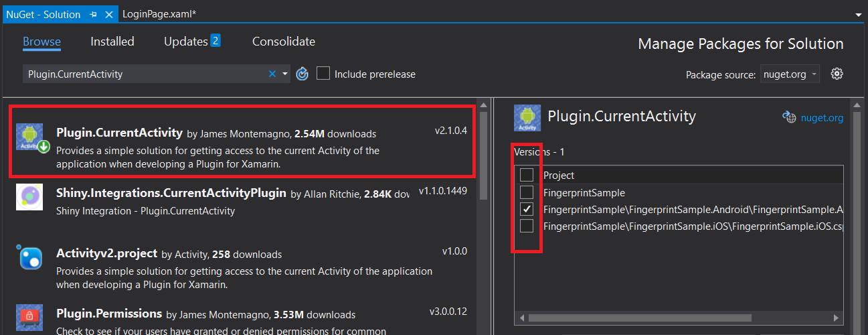This screenshot has width=868, height=335.
Task: Uncheck the FingerprintSample.Android project checkbox
Action: (x=527, y=209)
